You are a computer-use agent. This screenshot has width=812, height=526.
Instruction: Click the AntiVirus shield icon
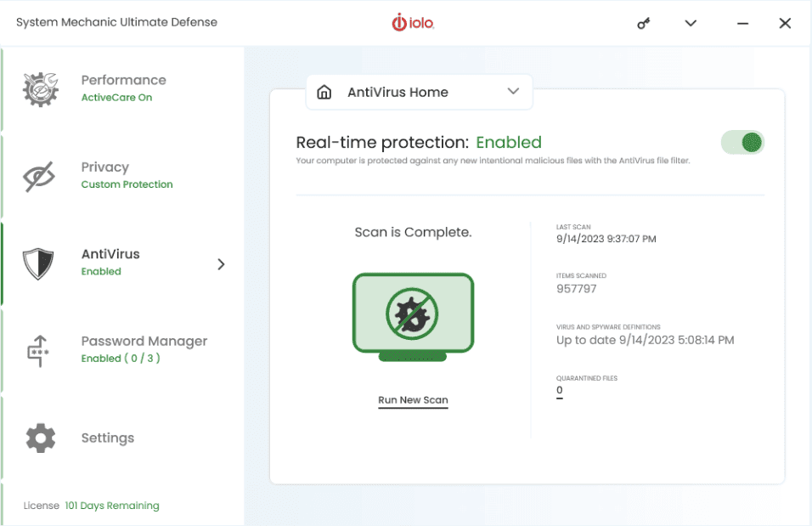click(38, 263)
